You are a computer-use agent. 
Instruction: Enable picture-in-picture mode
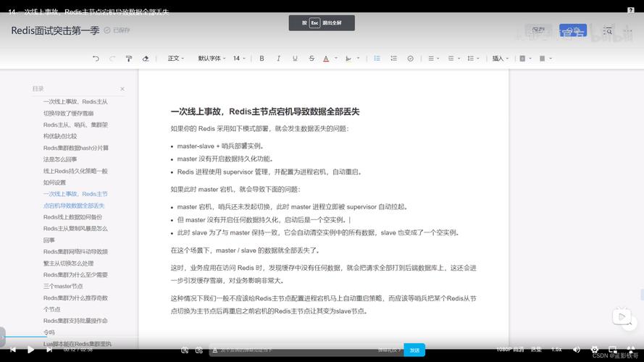[612, 349]
